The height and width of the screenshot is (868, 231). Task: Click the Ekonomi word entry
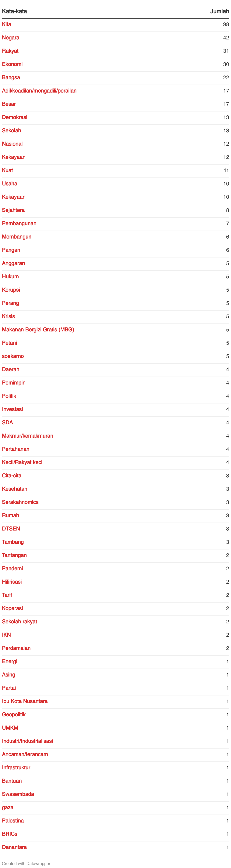coord(12,64)
